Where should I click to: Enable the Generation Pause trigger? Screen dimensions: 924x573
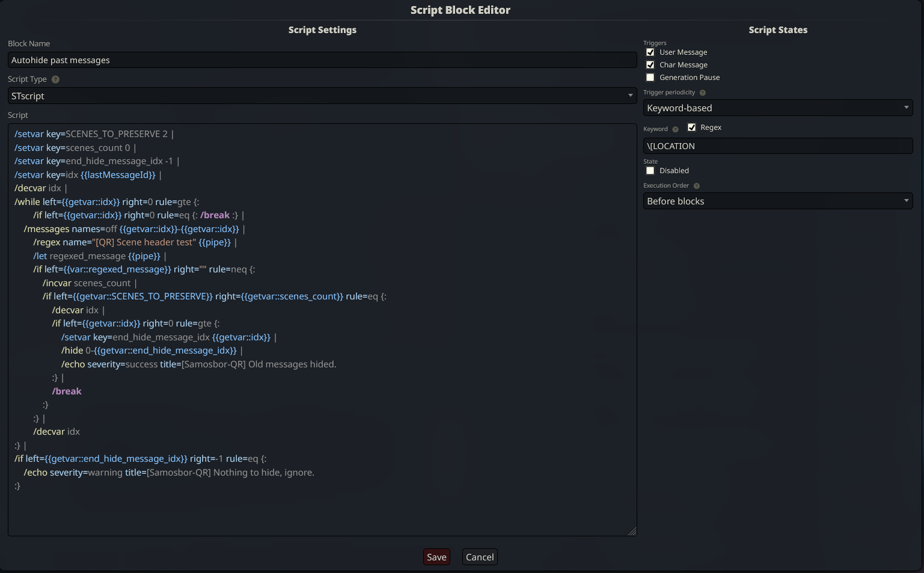pos(650,78)
